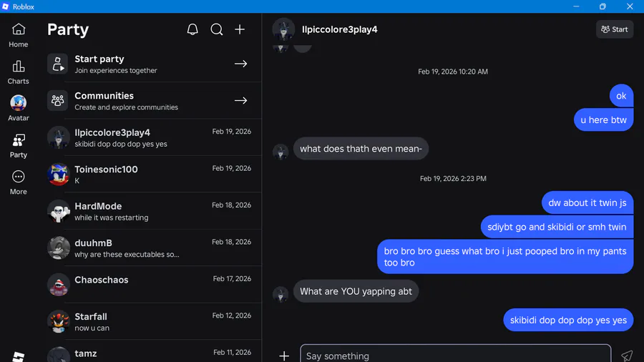The width and height of the screenshot is (644, 362).
Task: Close the Roblox window
Action: (x=630, y=6)
